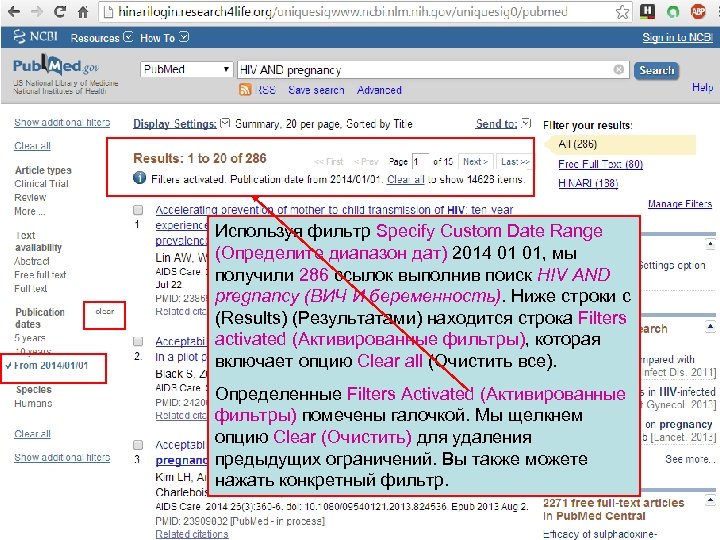The height and width of the screenshot is (540, 720).
Task: Click the page number input field
Action: pos(420,162)
